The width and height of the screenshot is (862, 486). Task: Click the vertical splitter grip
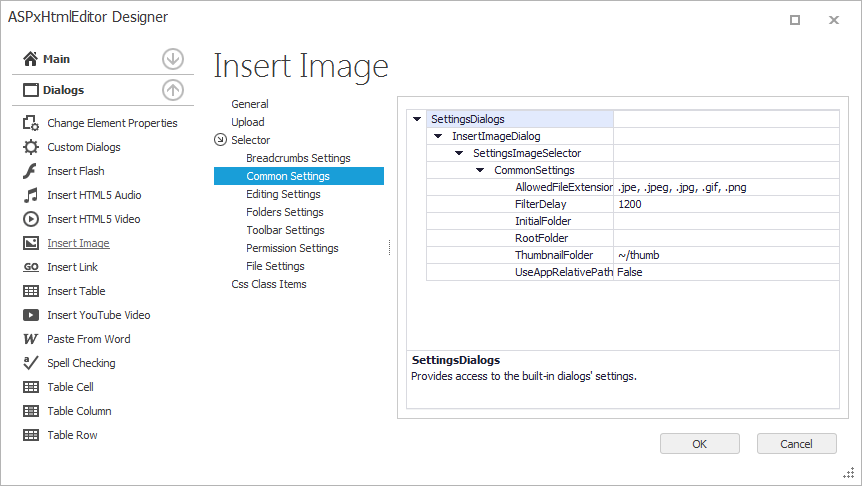[x=390, y=248]
